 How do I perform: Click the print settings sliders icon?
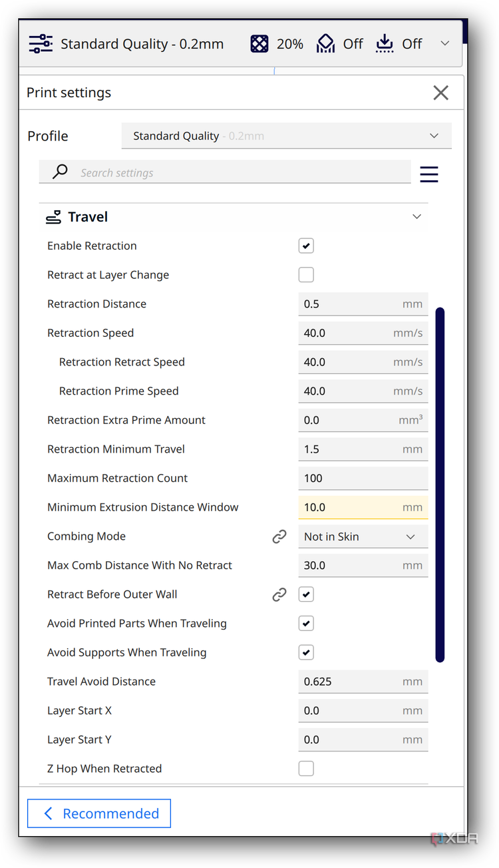41,44
